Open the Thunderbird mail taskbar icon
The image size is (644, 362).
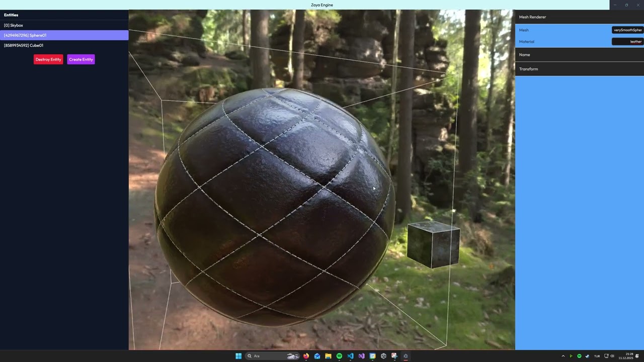[x=317, y=356]
